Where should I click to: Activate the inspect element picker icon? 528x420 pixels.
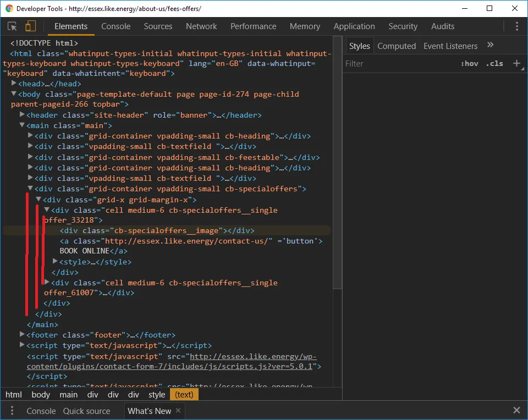[12, 26]
